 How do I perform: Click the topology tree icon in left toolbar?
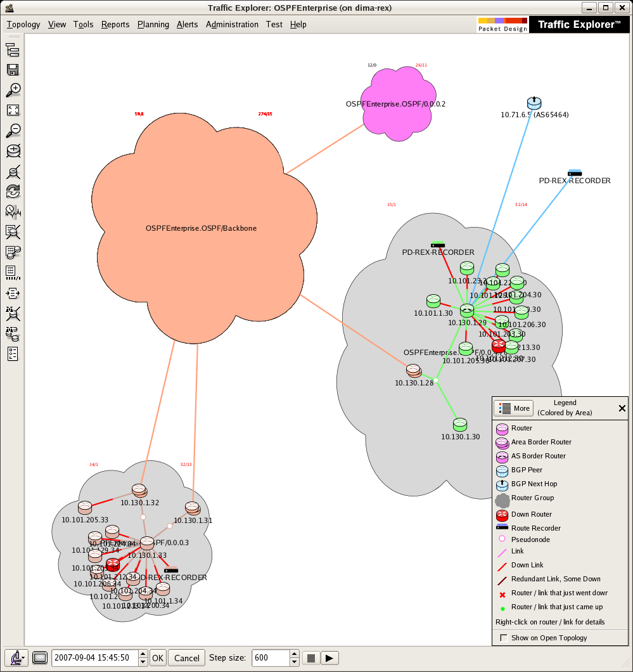point(13,51)
